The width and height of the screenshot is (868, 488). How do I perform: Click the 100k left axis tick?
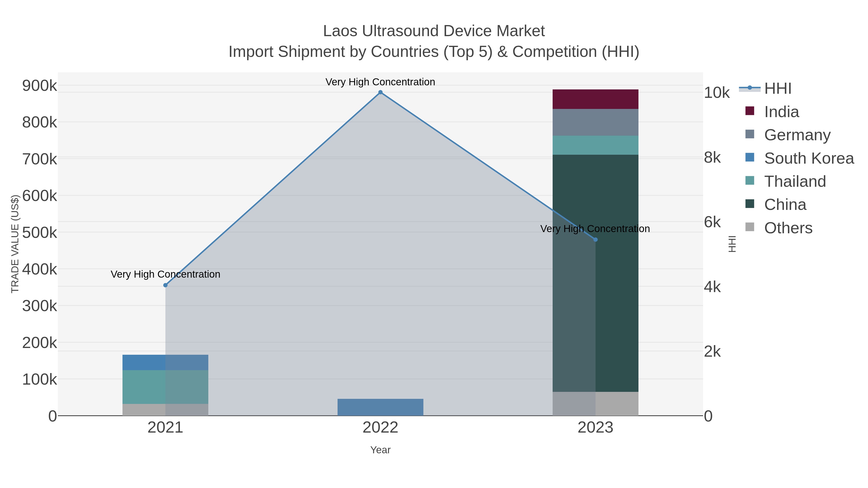coord(40,380)
